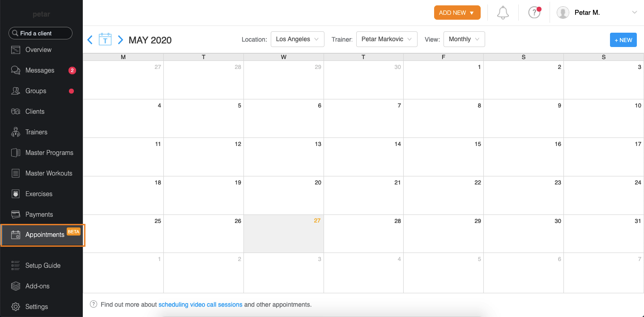This screenshot has width=644, height=317.
Task: Click the Payments card icon
Action: pyautogui.click(x=16, y=214)
